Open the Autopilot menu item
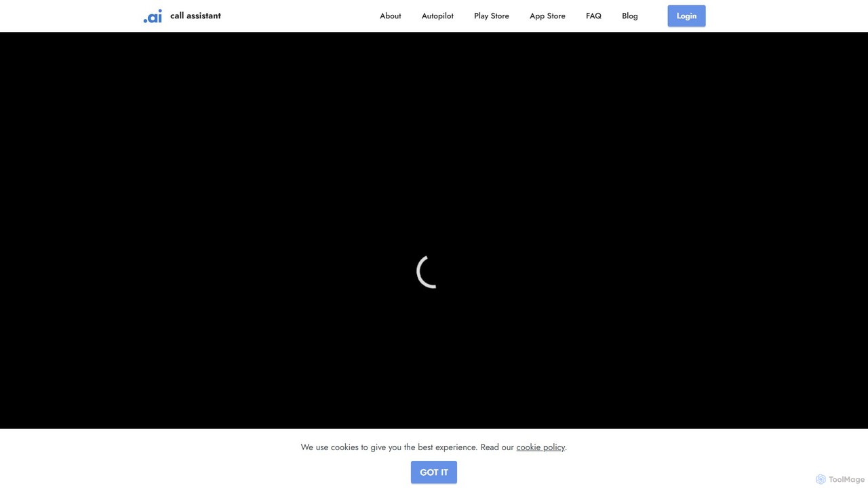This screenshot has height=488, width=868. [437, 16]
